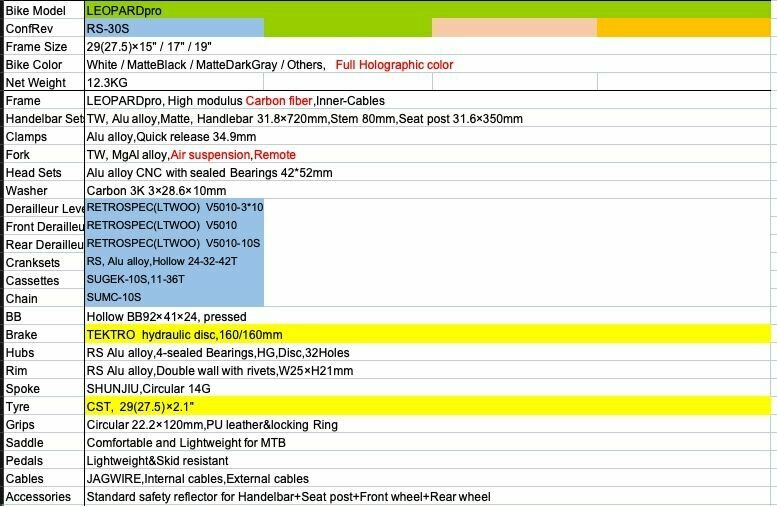The image size is (777, 506).
Task: Click the Frame Size value cell
Action: tap(428, 47)
